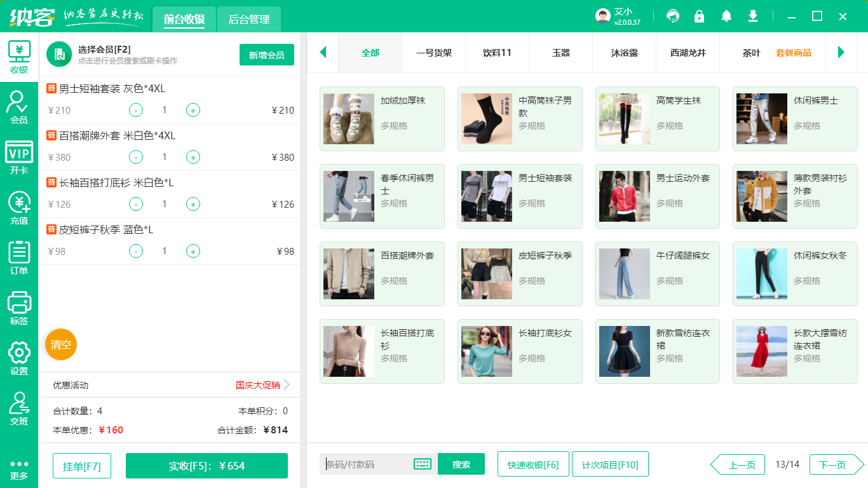The height and width of the screenshot is (488, 868).
Task: Open the on-screen keyboard icon
Action: [423, 464]
